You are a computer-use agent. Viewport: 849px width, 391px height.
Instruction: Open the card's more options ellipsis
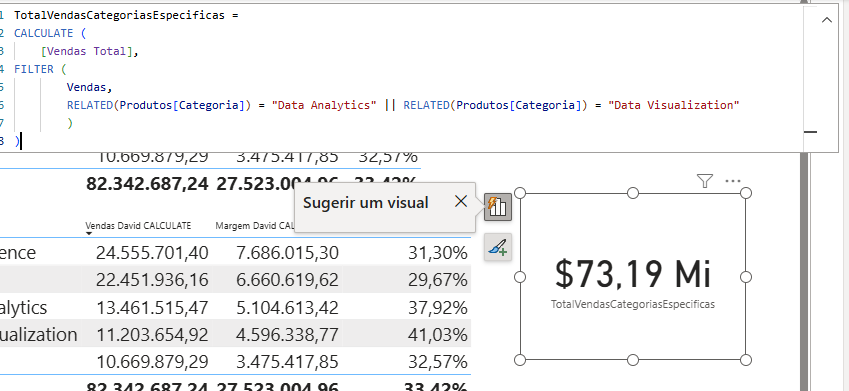(733, 181)
